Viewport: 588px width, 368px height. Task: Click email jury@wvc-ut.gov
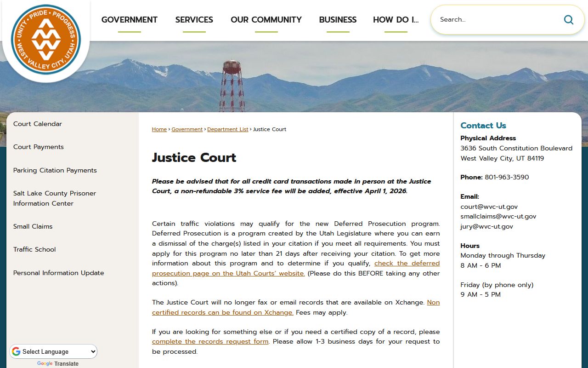(487, 226)
